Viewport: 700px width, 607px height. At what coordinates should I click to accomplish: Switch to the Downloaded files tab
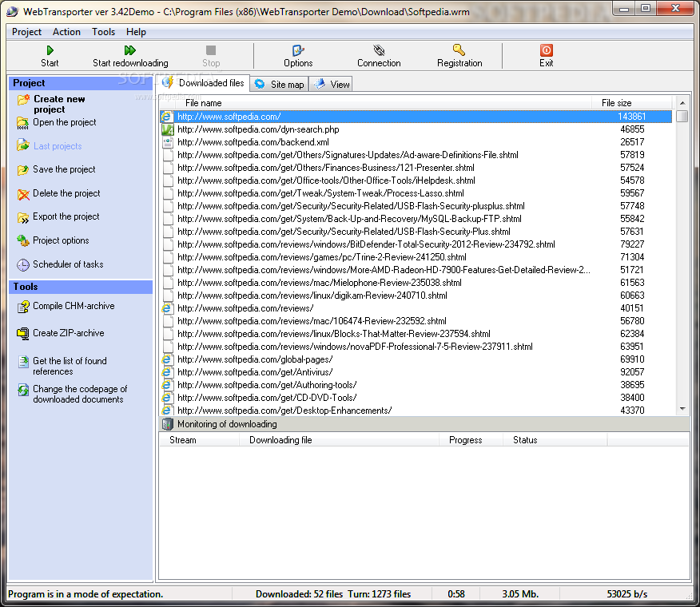click(x=204, y=83)
